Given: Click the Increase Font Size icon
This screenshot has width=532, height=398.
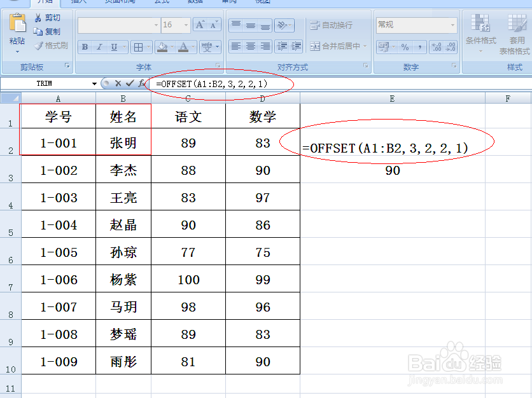Looking at the screenshot, I should tap(200, 24).
